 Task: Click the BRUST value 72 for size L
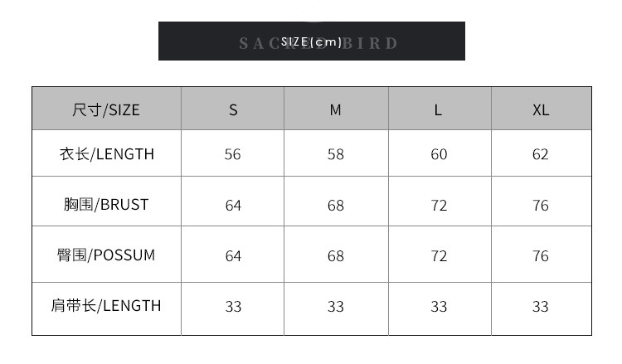(x=439, y=206)
